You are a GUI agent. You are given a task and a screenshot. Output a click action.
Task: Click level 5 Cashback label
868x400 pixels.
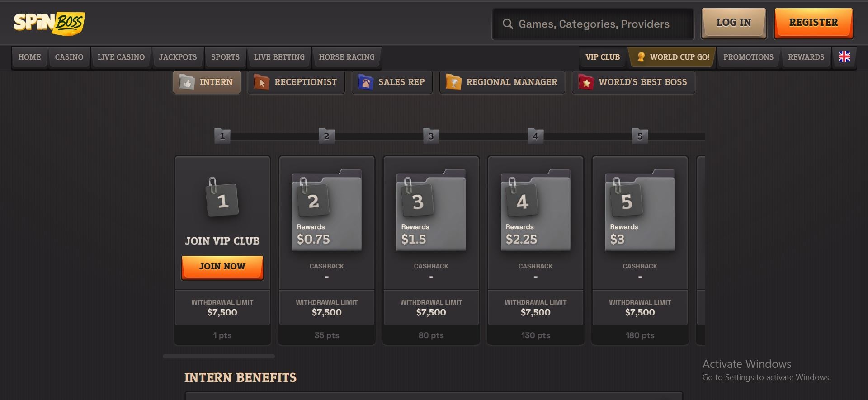640,266
